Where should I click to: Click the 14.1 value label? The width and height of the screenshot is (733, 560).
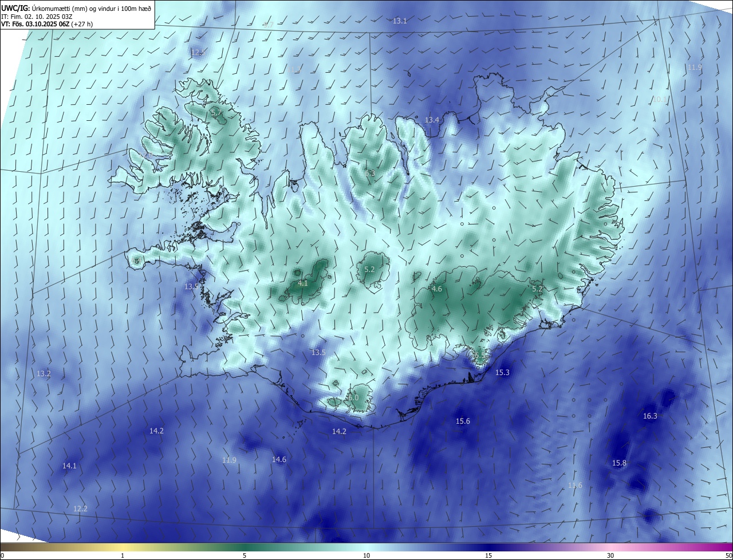pyautogui.click(x=69, y=466)
